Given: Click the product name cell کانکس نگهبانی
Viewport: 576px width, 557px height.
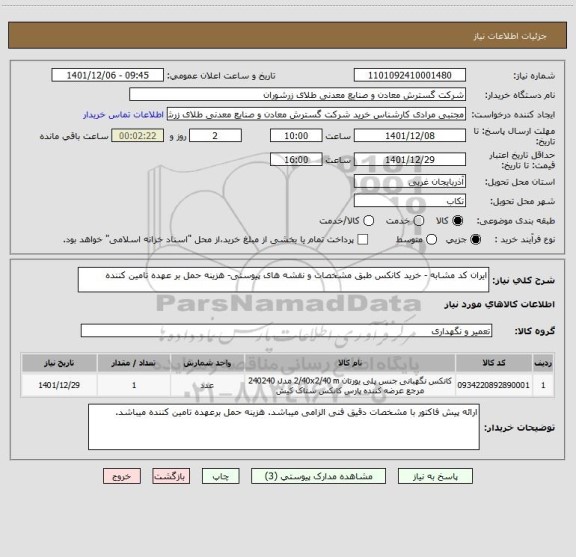Looking at the screenshot, I should (350, 385).
